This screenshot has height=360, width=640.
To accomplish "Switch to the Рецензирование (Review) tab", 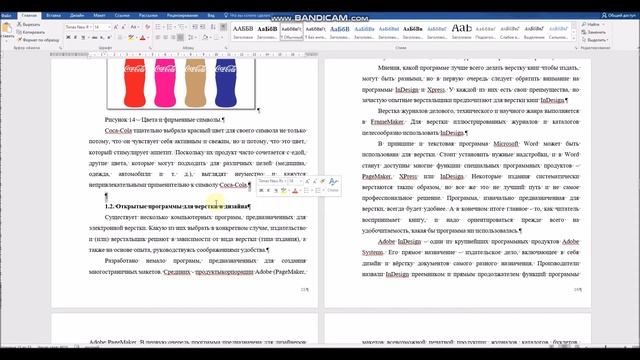I will tap(182, 16).
